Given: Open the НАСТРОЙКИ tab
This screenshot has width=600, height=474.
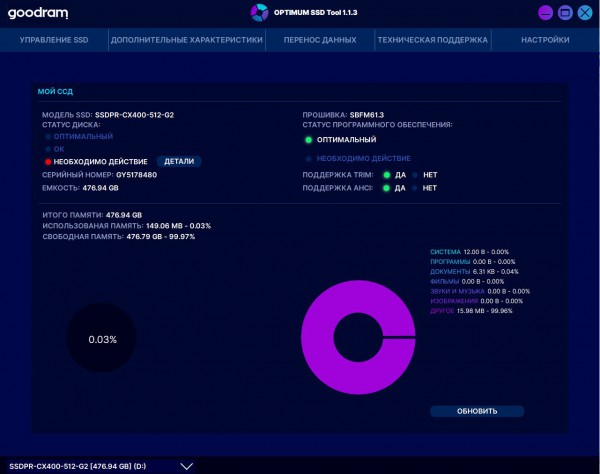Looking at the screenshot, I should click(x=545, y=40).
